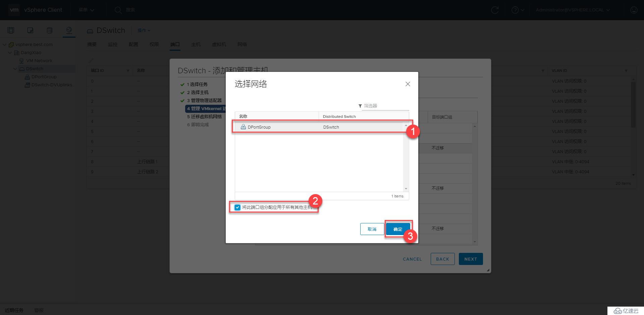Click the dialog list scrollbar down arrow
The height and width of the screenshot is (315, 644).
tap(406, 189)
